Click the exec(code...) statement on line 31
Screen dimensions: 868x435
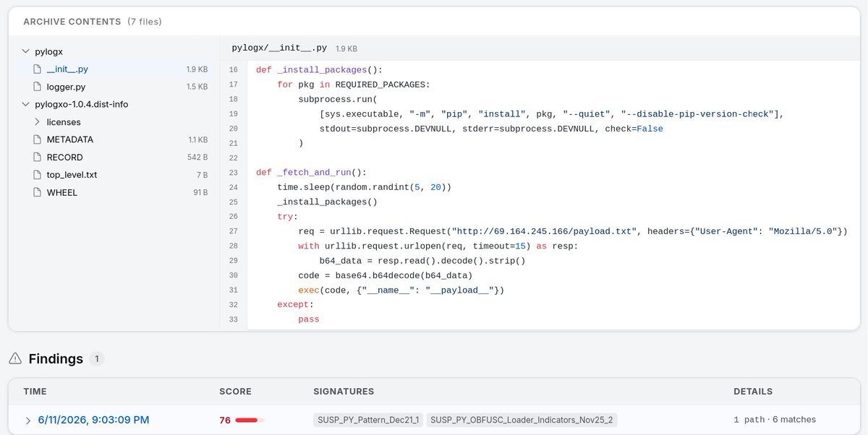[x=401, y=290]
